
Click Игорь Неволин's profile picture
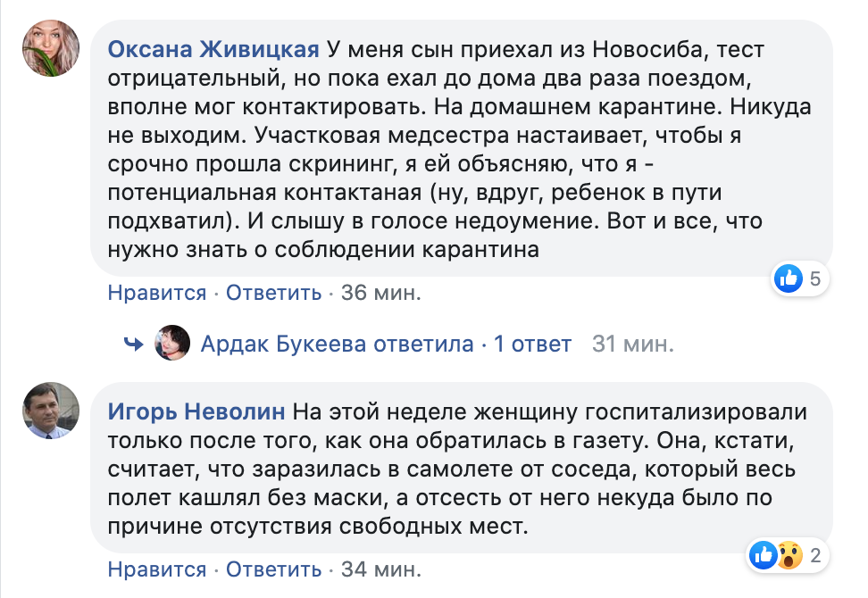(52, 411)
